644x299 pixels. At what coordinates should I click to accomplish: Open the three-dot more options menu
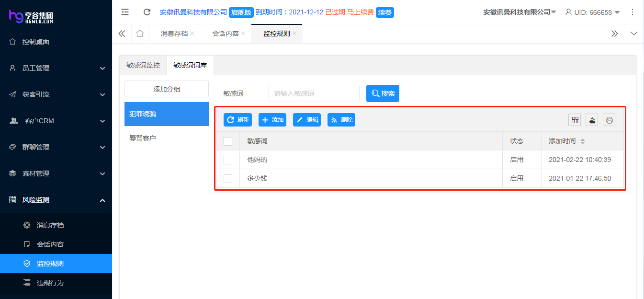(x=633, y=12)
